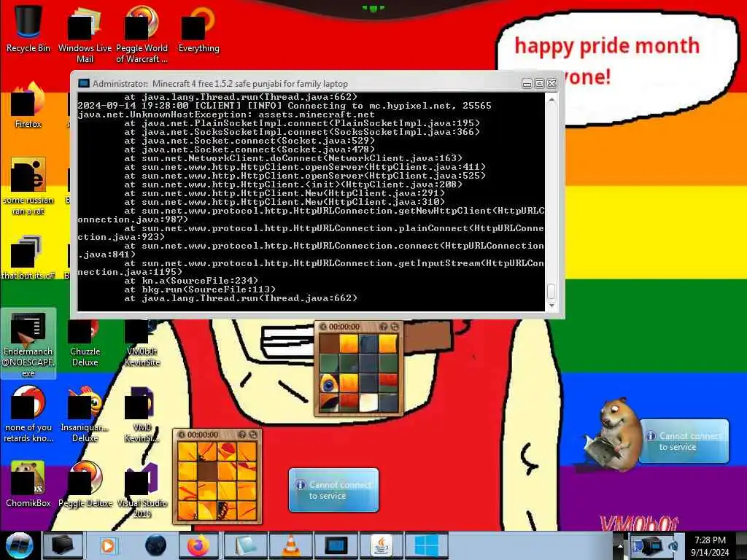Click the console's vertical scrollbar thumb
Image resolution: width=747 pixels, height=560 pixels.
(551, 290)
